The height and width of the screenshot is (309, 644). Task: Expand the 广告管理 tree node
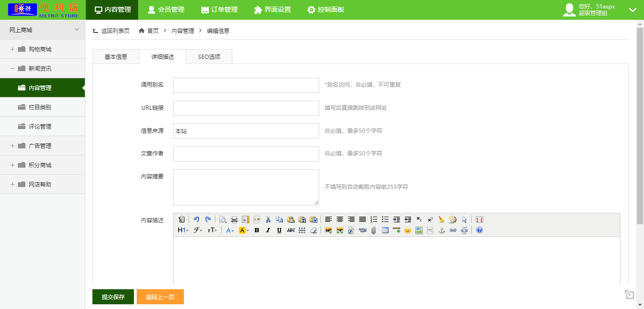[x=12, y=146]
